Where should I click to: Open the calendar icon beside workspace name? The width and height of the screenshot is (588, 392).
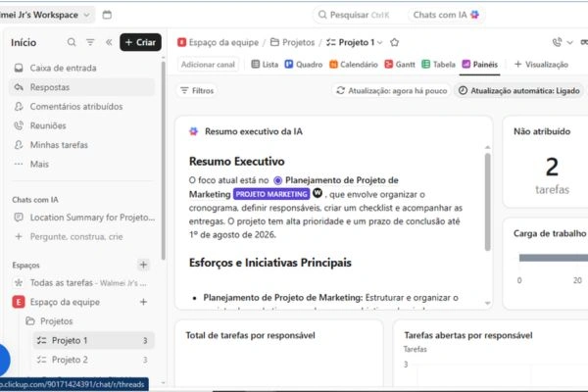click(107, 15)
